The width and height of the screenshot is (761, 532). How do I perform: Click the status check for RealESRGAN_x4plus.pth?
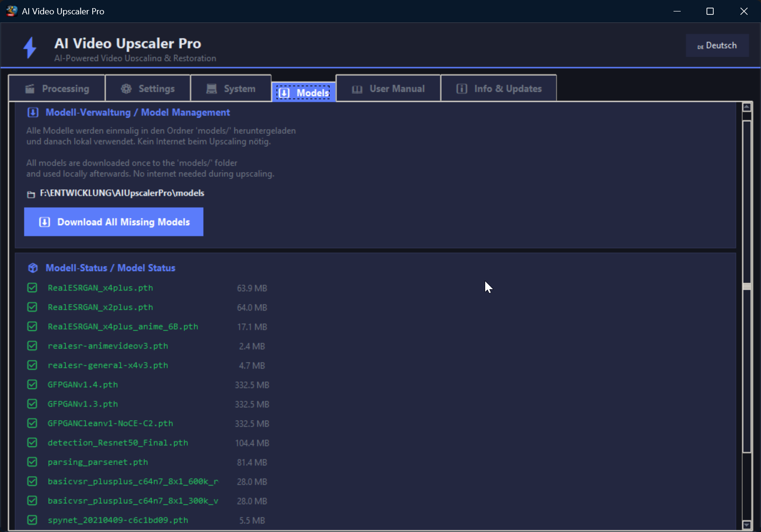(x=32, y=288)
